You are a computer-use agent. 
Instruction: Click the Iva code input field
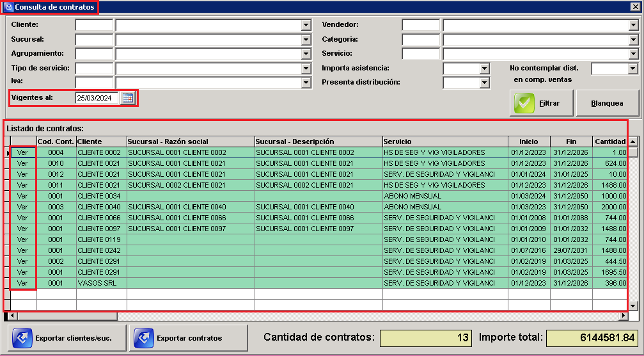(x=94, y=83)
